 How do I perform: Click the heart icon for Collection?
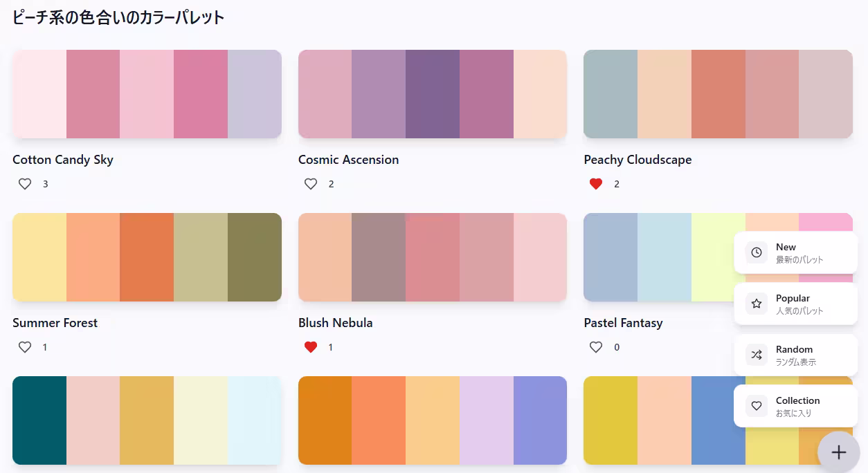pos(757,406)
